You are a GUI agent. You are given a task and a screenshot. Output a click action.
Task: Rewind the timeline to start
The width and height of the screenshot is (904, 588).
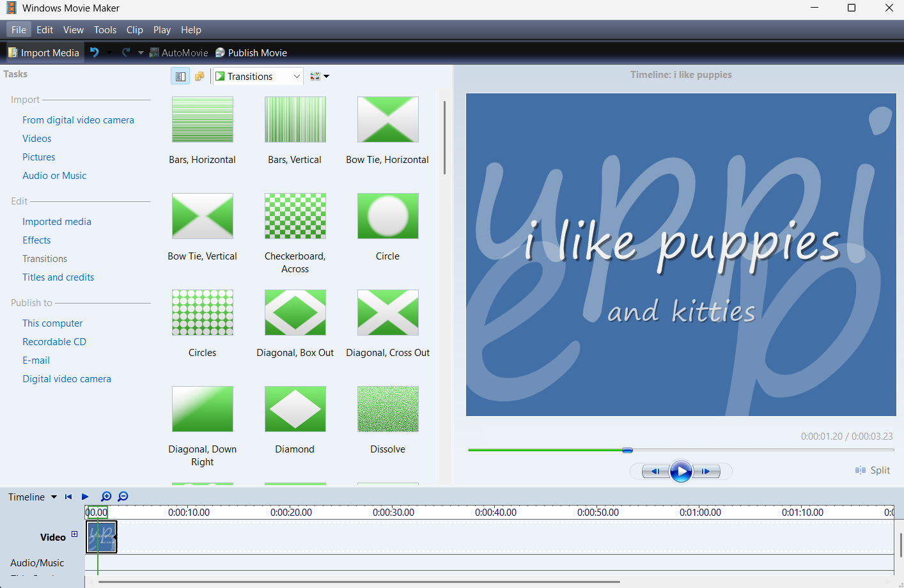[68, 497]
